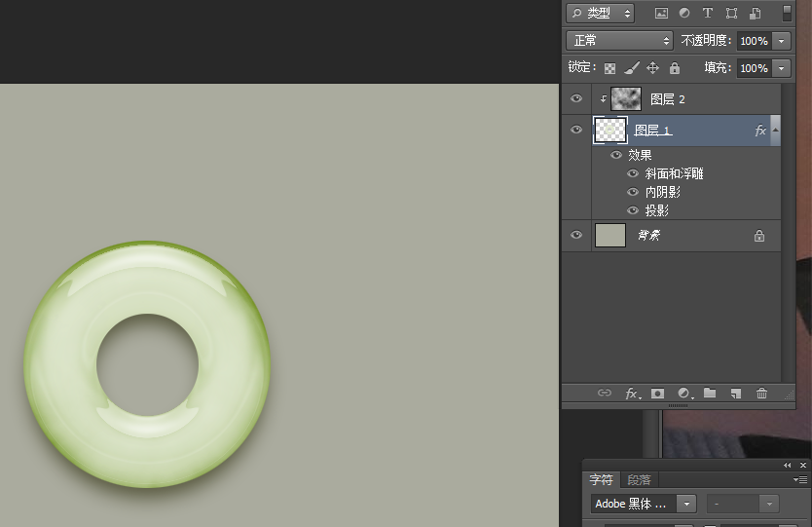Create a new layer group
The width and height of the screenshot is (812, 527).
tap(710, 393)
